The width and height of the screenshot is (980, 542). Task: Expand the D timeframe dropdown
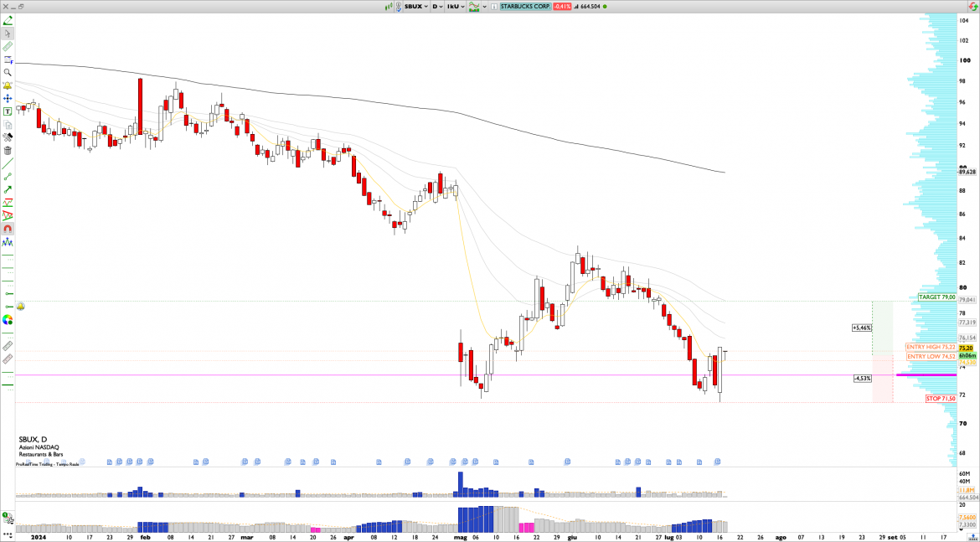pos(437,6)
